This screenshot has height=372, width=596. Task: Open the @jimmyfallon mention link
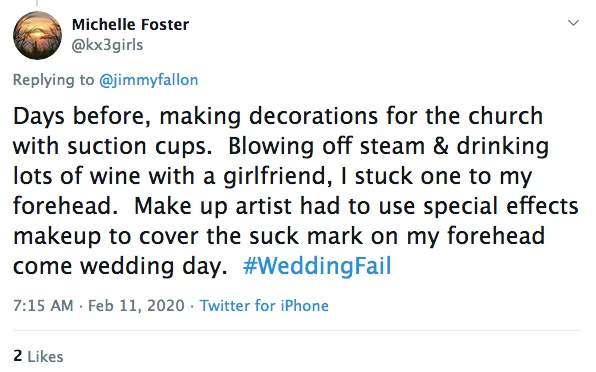[149, 80]
